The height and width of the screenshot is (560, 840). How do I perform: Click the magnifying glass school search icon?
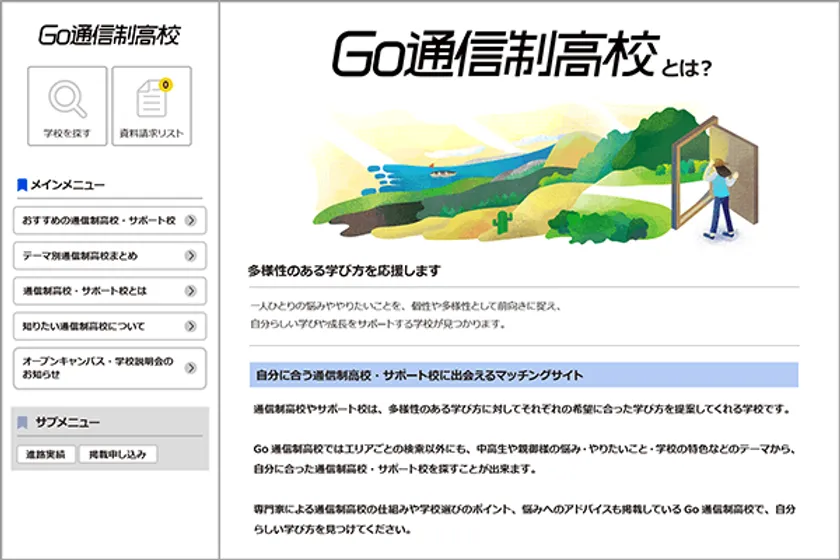tap(67, 98)
